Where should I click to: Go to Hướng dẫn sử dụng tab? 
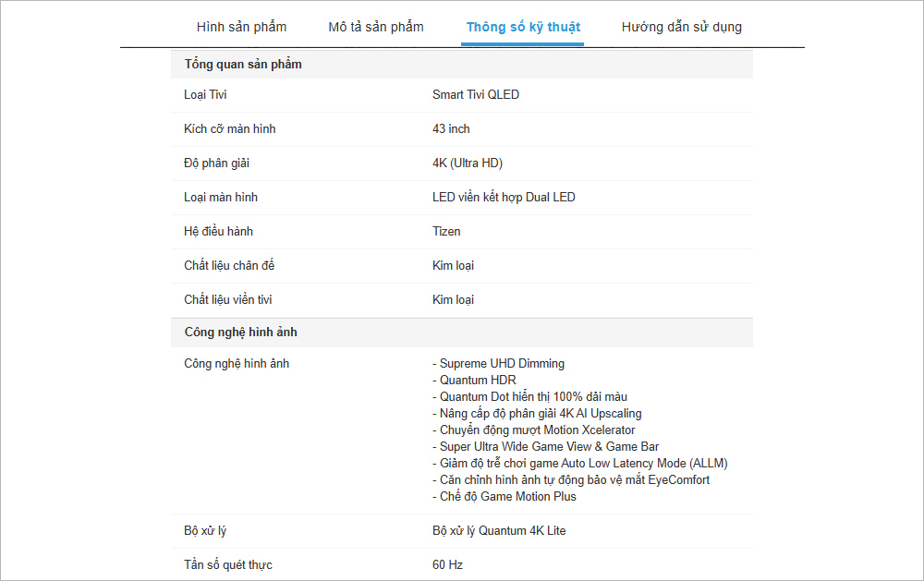coord(681,27)
